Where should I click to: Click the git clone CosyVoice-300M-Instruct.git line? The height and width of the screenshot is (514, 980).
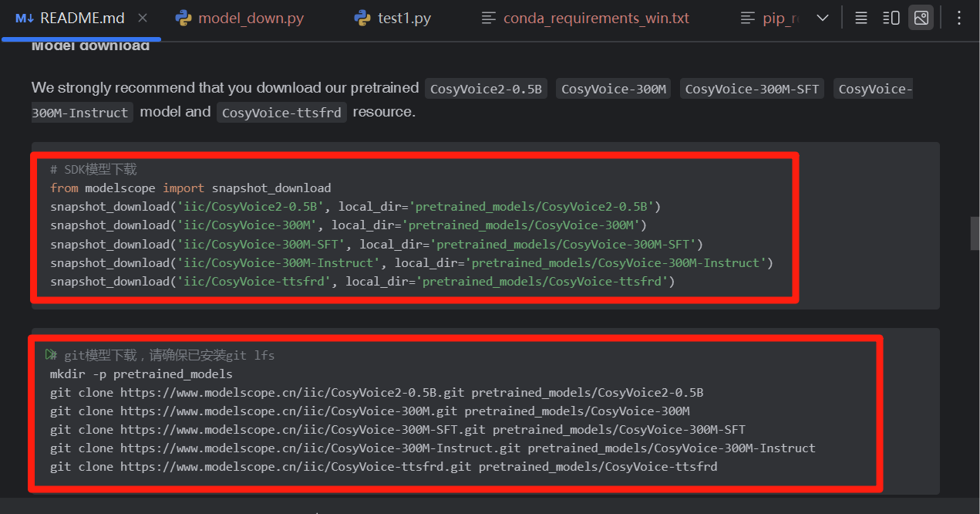click(x=433, y=448)
